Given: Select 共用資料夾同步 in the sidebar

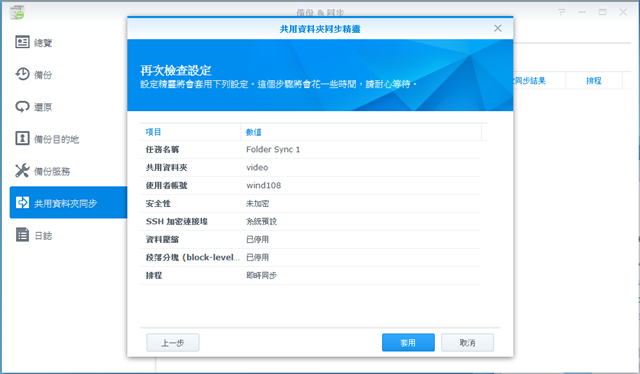Looking at the screenshot, I should pos(68,203).
